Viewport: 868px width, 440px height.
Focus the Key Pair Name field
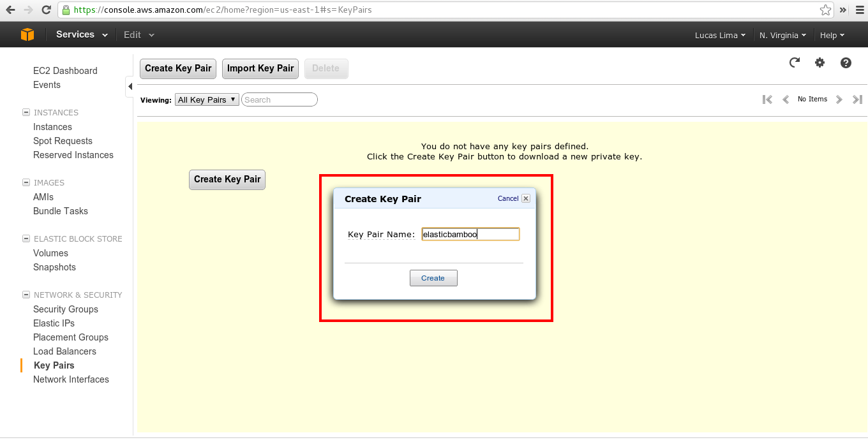pos(471,234)
